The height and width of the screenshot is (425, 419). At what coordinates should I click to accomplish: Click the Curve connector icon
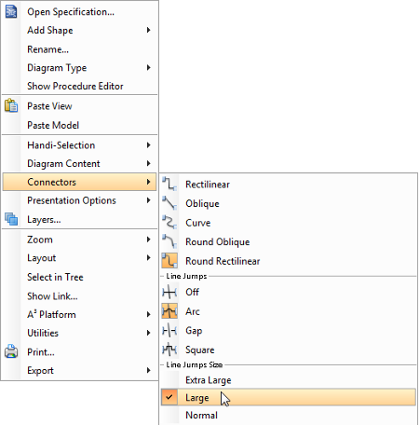169,222
